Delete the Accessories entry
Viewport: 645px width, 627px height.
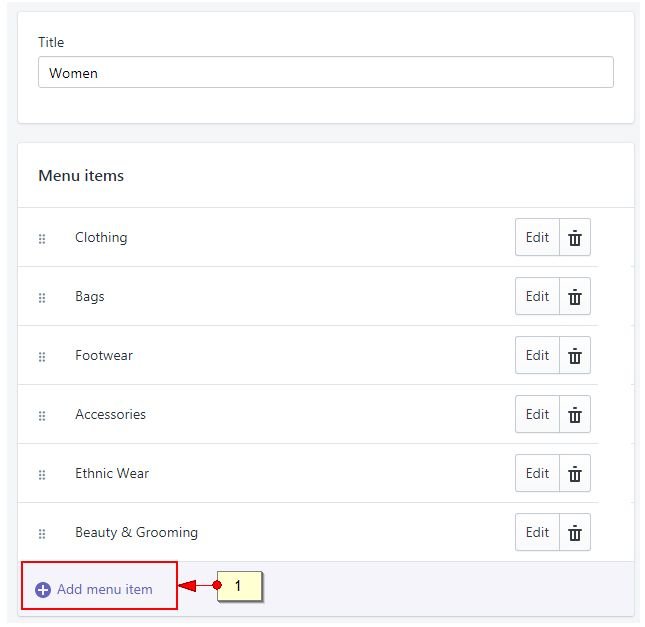coord(575,415)
